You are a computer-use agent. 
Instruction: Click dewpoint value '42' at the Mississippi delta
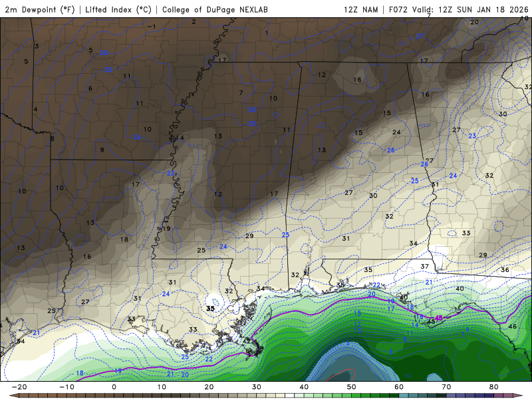coord(246,341)
